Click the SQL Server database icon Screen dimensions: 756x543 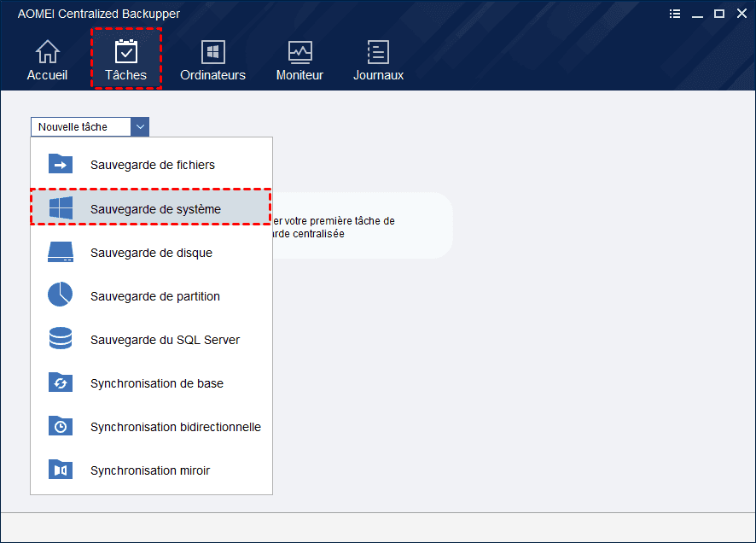click(x=61, y=339)
